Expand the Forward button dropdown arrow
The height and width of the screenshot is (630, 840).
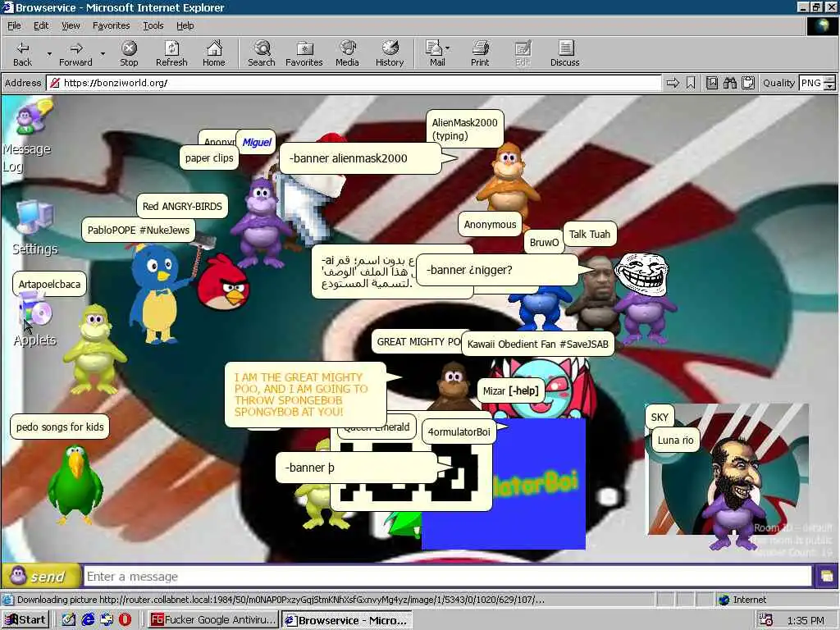[103, 53]
